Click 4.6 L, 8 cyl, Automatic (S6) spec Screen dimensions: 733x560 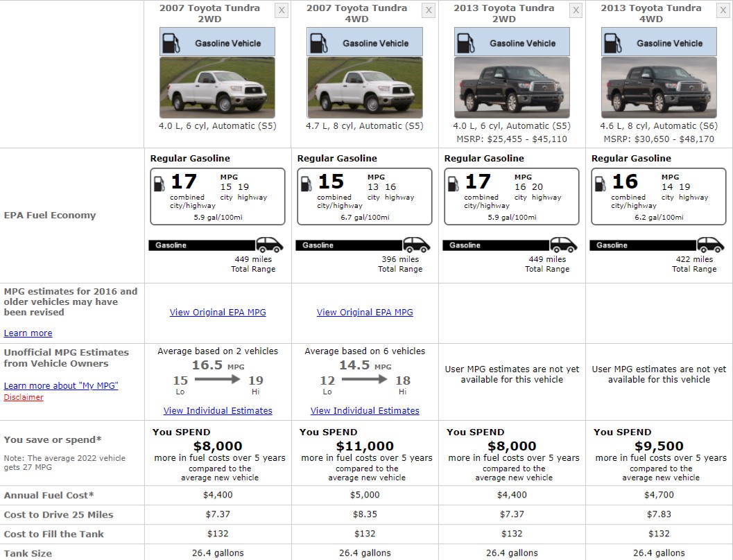pyautogui.click(x=659, y=125)
